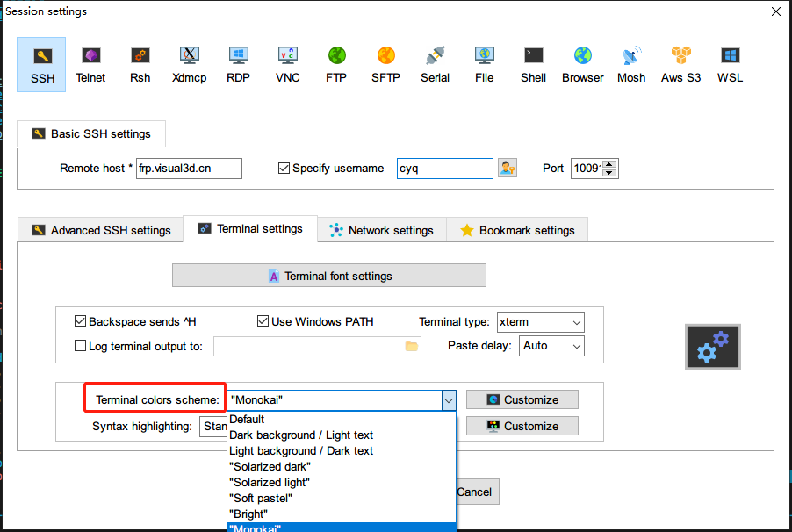Open the RDP session type
792x532 pixels.
point(238,63)
